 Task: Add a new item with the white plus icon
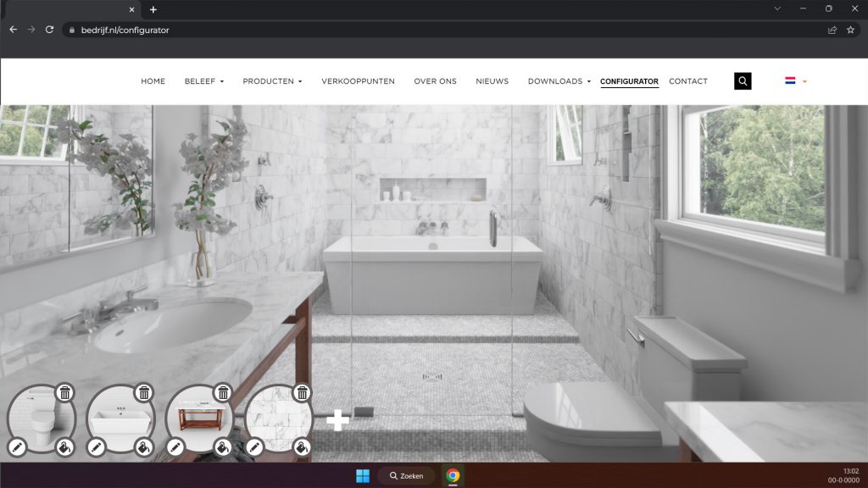coord(337,420)
